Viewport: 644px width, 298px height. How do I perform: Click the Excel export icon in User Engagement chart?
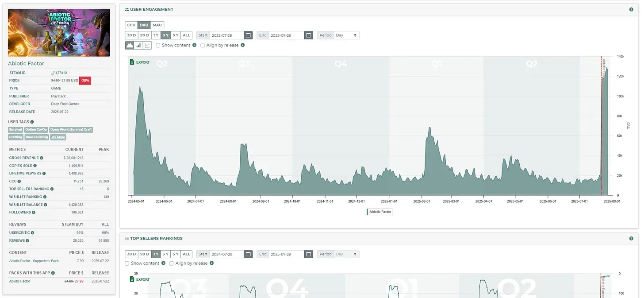132,62
